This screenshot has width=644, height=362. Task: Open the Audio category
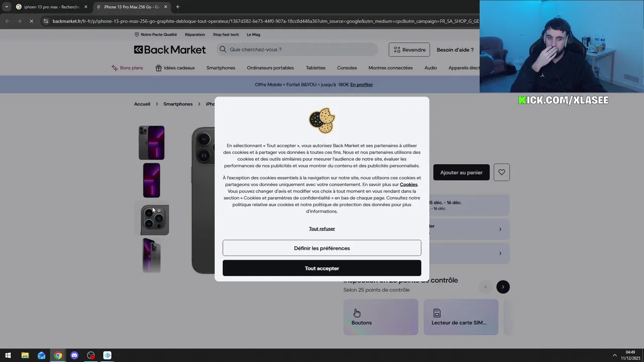point(431,68)
